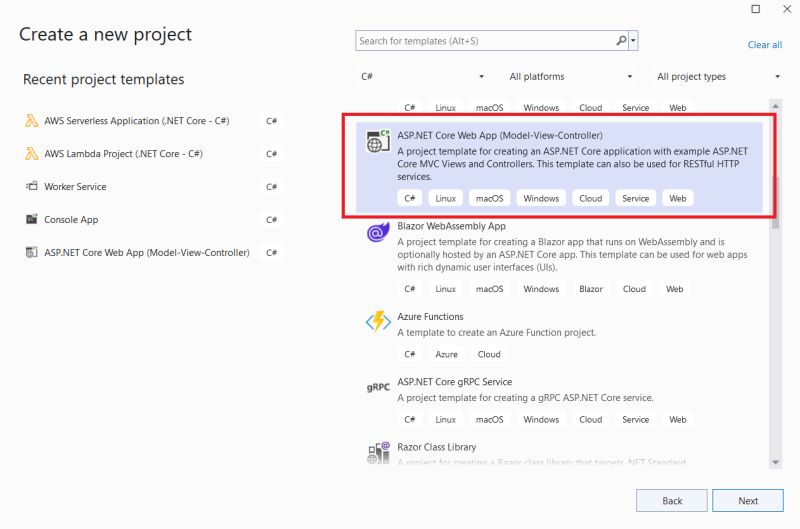Click the Back button
This screenshot has width=800, height=529.
(x=671, y=500)
